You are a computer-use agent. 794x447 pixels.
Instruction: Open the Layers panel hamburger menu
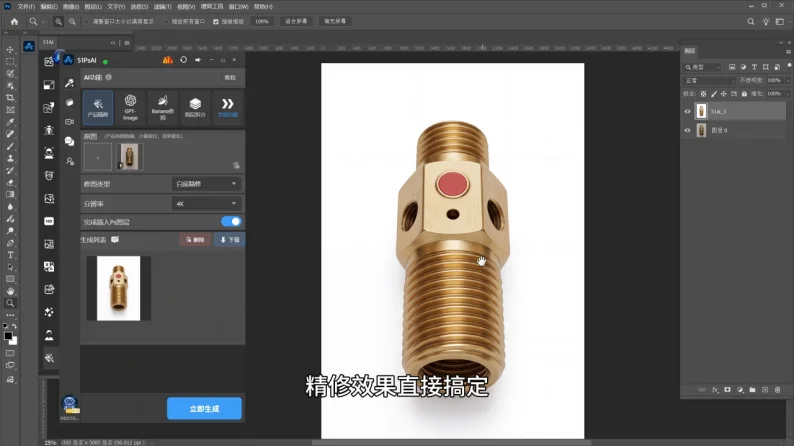pyautogui.click(x=788, y=51)
